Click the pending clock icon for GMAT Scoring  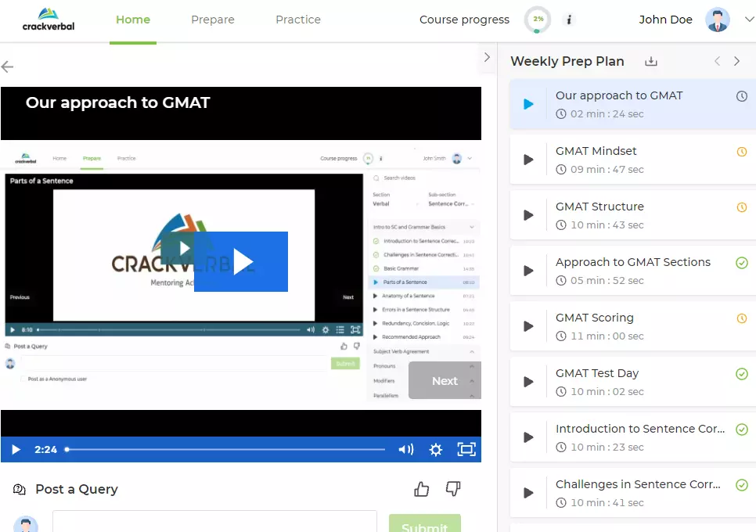742,318
